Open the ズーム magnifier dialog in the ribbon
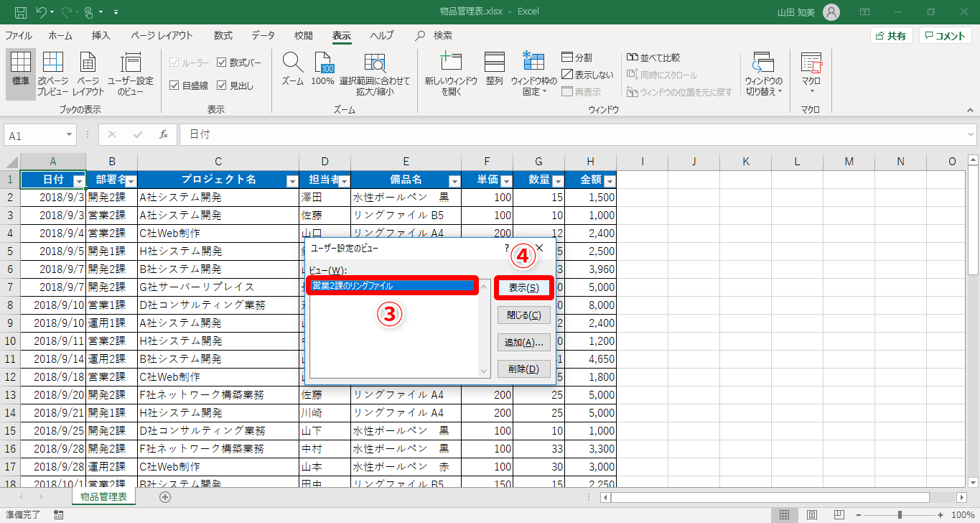The image size is (980, 523). (x=292, y=69)
